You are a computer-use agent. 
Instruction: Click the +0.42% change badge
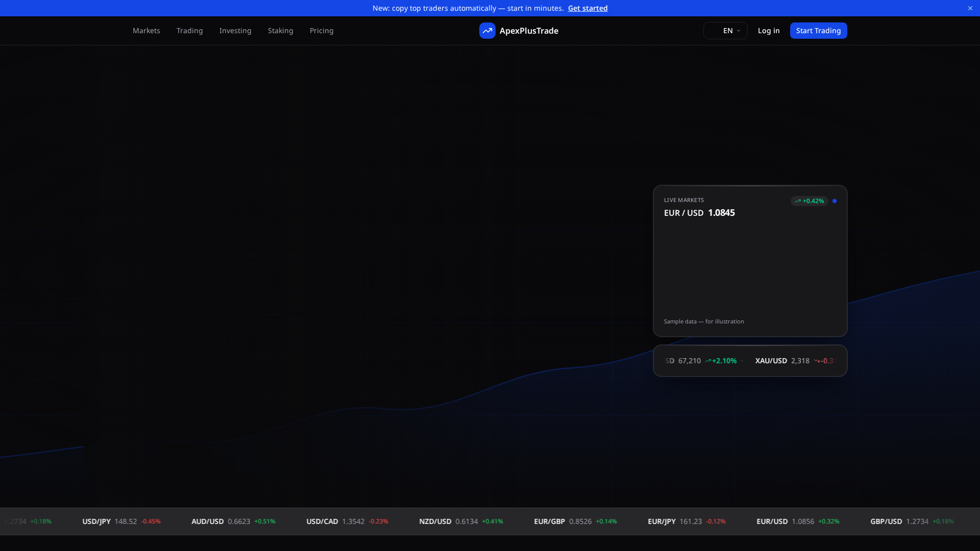coord(810,201)
